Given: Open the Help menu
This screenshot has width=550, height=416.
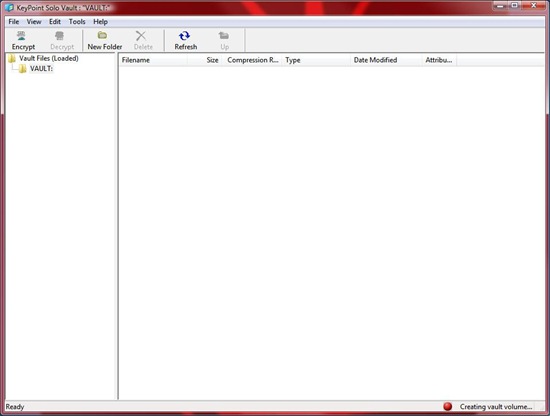Looking at the screenshot, I should click(100, 22).
